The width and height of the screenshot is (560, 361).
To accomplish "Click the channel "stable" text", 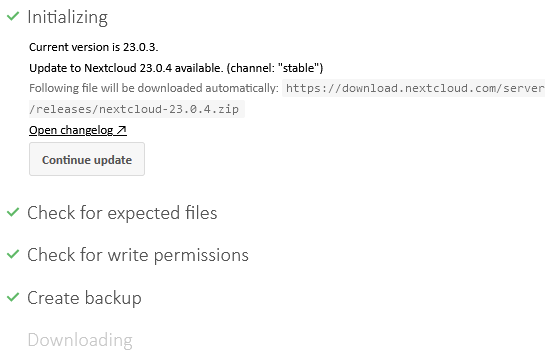I will coord(275,68).
